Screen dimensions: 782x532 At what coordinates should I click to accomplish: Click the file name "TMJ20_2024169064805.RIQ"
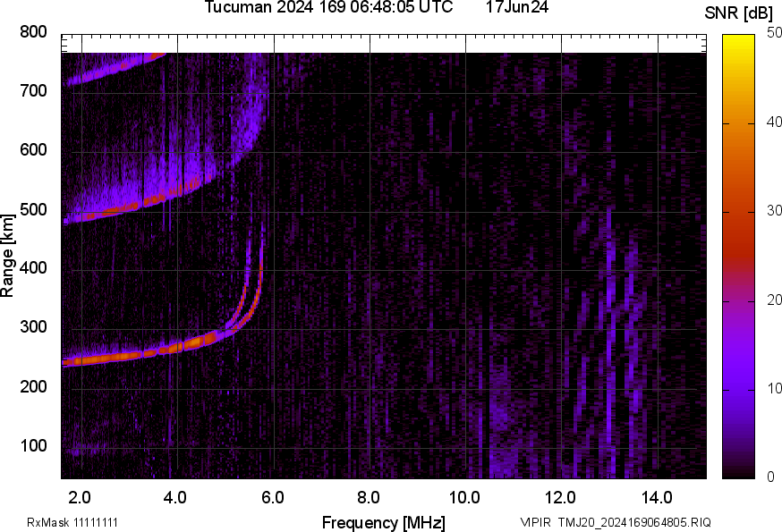634,522
